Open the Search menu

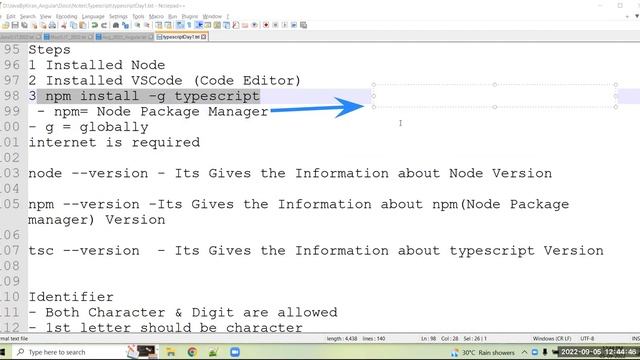click(28, 16)
